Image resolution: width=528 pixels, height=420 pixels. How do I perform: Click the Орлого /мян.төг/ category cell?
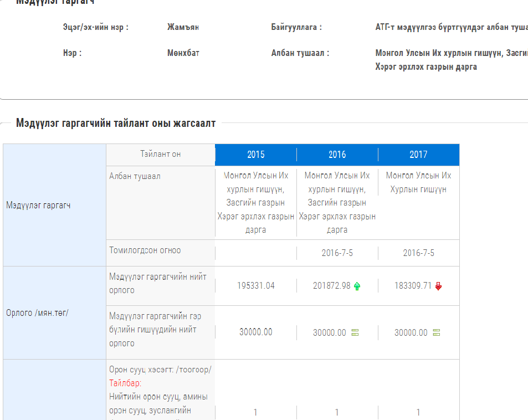click(x=37, y=313)
